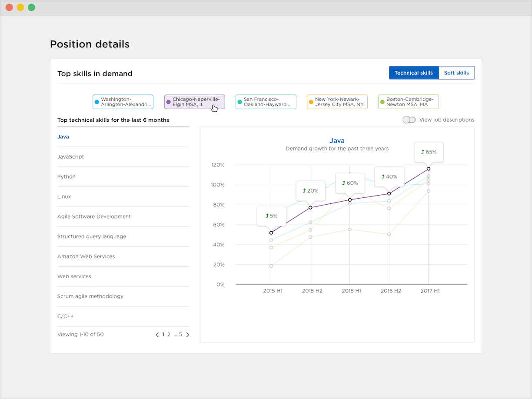Click the 65% growth tooltip for 2017 H1
Viewport: 532px width, 399px height.
click(429, 152)
